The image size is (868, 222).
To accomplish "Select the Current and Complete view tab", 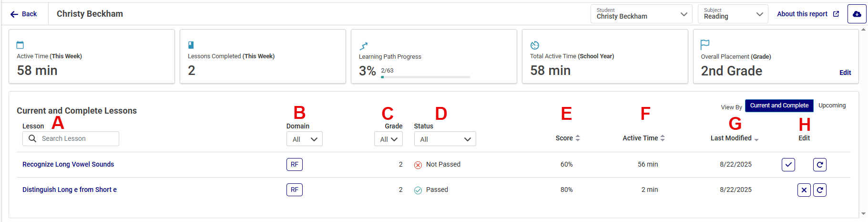I will pyautogui.click(x=779, y=106).
